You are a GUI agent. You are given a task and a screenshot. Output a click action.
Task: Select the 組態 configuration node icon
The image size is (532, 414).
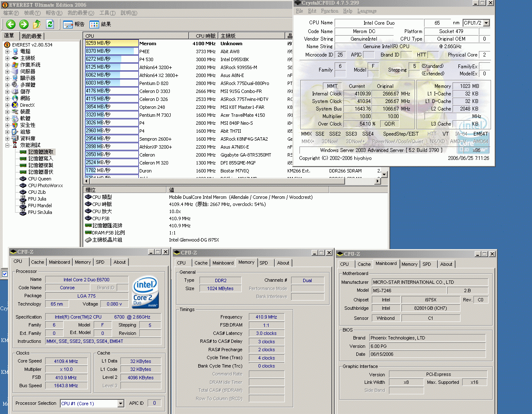point(15,132)
